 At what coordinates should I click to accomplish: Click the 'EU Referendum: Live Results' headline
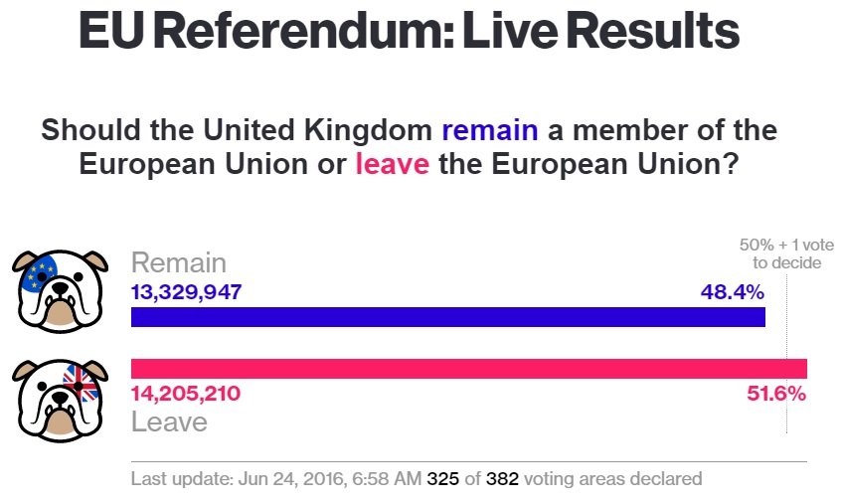click(x=409, y=34)
